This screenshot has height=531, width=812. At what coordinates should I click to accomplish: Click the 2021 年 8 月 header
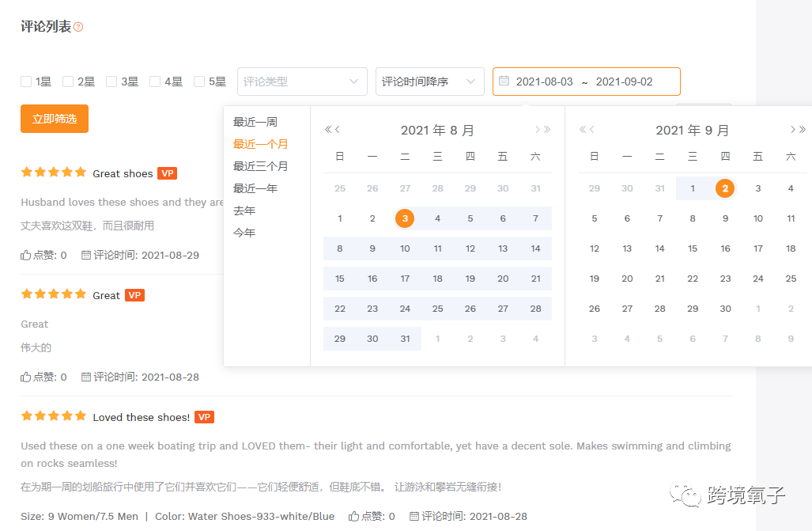[x=437, y=130]
